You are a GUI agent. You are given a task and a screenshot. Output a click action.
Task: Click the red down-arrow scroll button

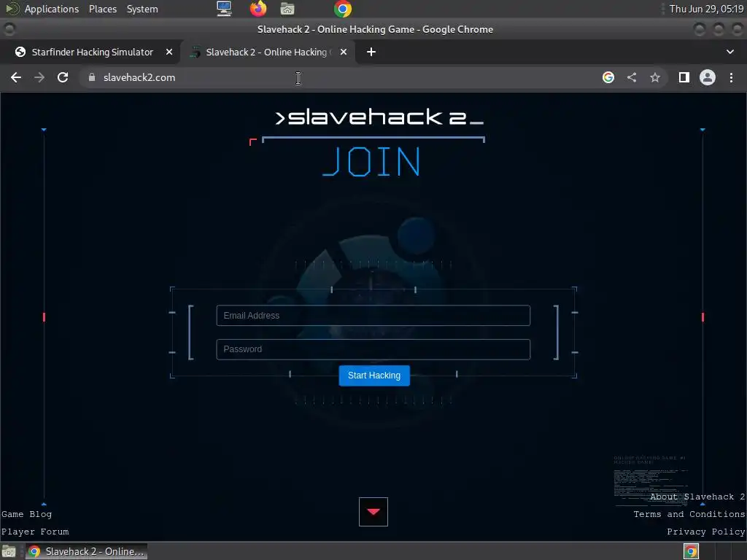[373, 511]
